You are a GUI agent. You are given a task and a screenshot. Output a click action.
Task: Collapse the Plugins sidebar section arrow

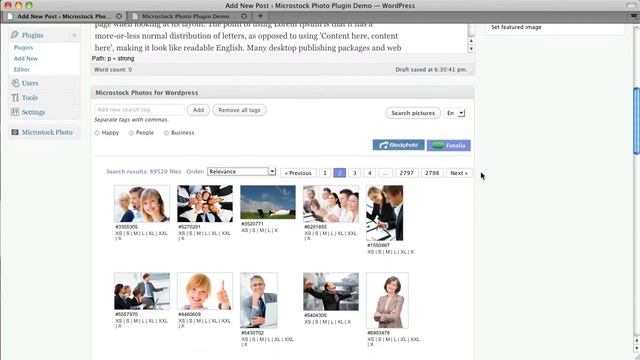pos(74,36)
